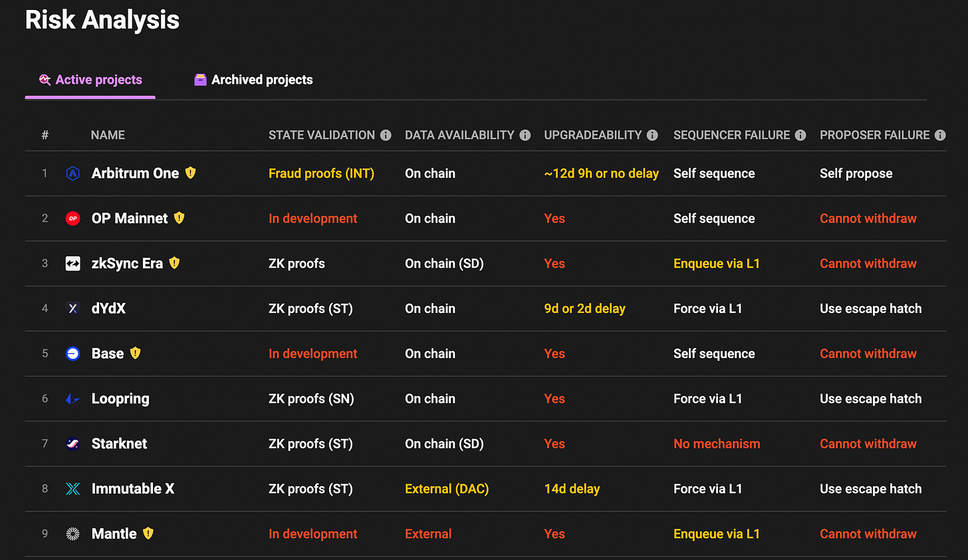
Task: Open the dYdX project link
Action: coord(108,308)
